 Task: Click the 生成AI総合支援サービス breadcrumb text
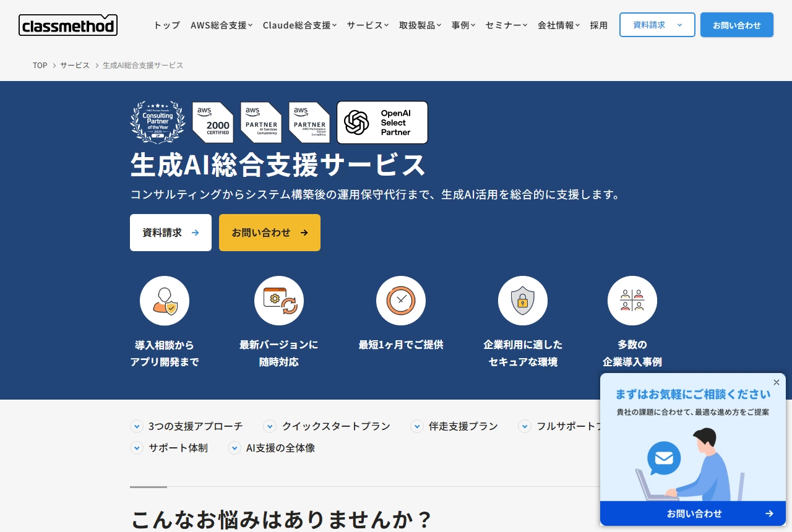(x=143, y=65)
